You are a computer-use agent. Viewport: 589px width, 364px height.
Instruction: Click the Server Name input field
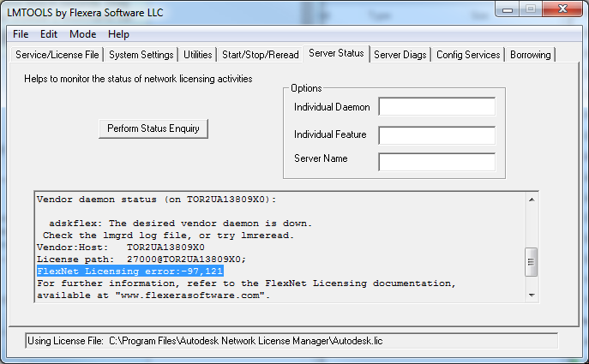click(437, 162)
